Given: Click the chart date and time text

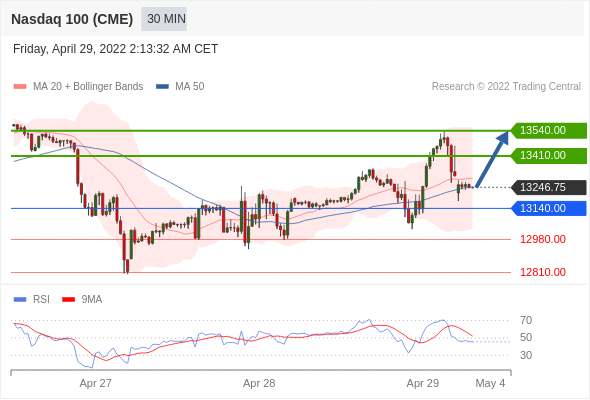Looking at the screenshot, I should [116, 49].
